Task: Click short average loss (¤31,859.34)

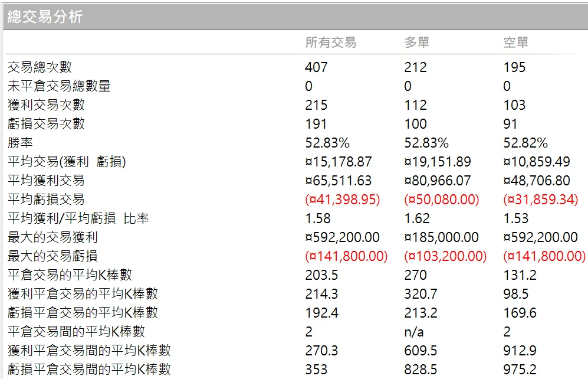Action: point(541,200)
